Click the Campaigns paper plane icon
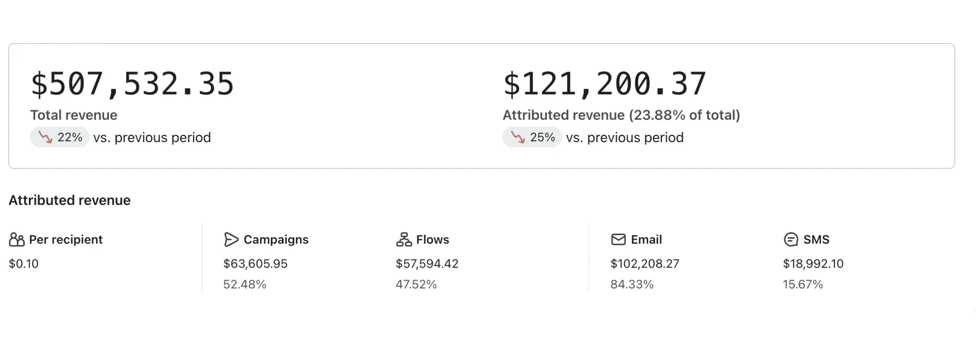 click(231, 239)
